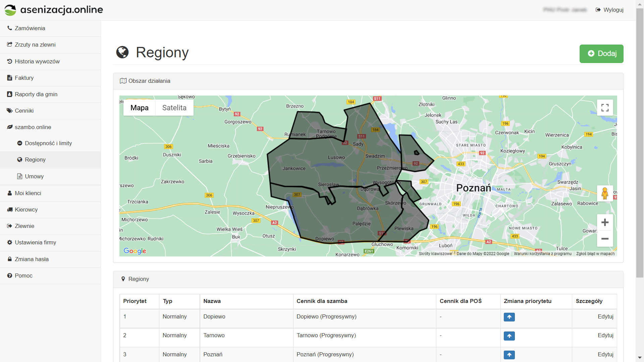Click the lock icon next to Zmiana hasła
Screen dimensions: 644x362
point(10,259)
